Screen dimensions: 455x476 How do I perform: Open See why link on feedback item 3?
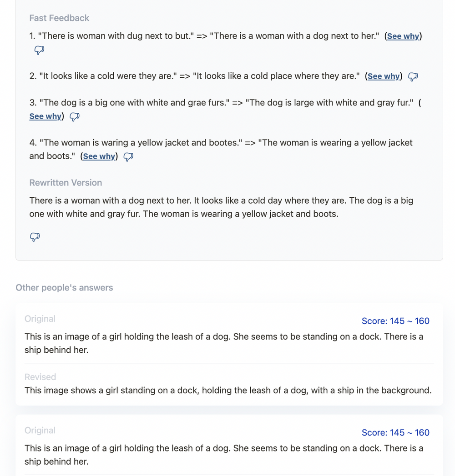[x=45, y=116]
